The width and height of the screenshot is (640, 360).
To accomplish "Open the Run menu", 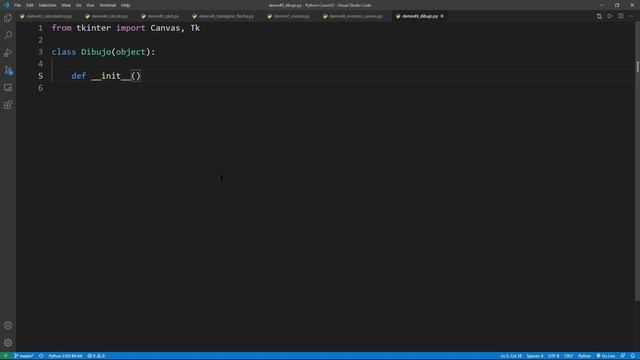I will [91, 5].
